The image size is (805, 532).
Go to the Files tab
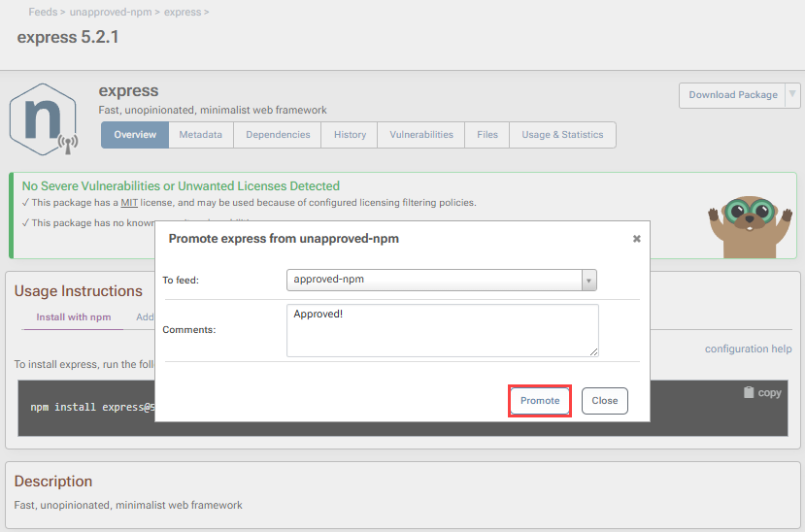pos(487,135)
